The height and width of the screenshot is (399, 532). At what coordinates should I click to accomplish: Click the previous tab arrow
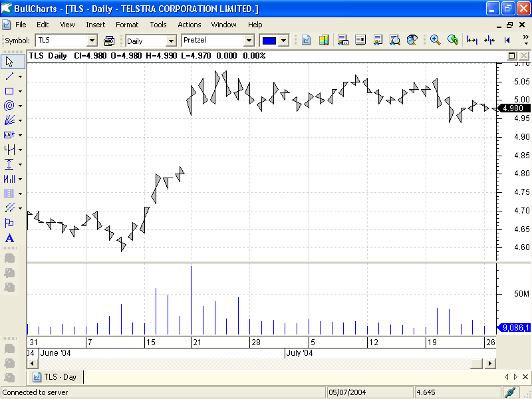506,376
